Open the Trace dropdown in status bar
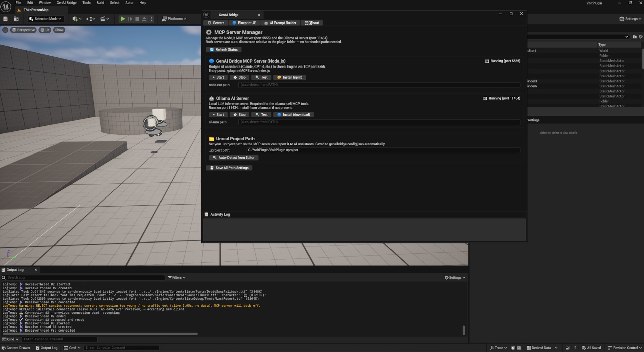644x352 pixels. [x=499, y=348]
